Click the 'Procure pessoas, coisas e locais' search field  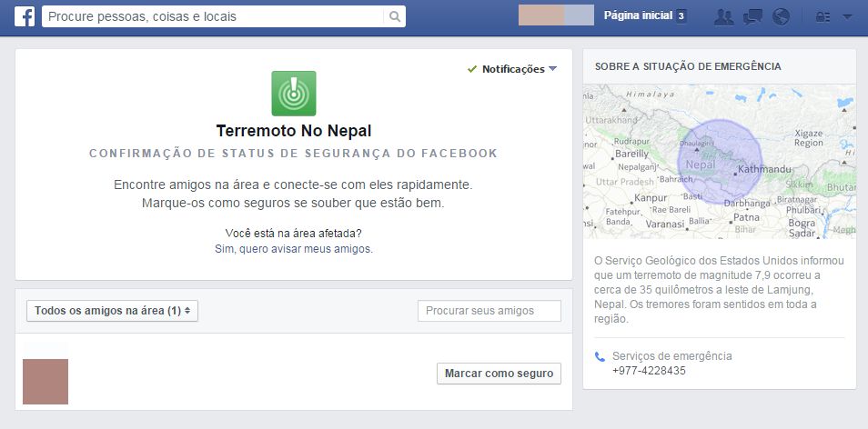[x=214, y=16]
